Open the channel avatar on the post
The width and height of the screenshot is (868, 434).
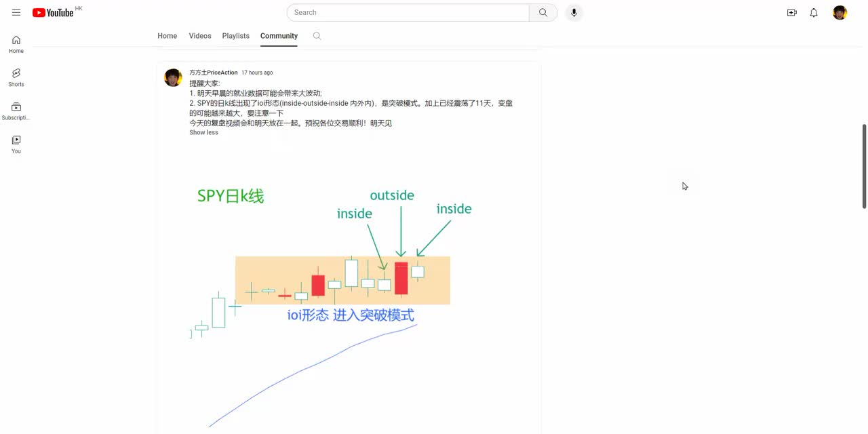[173, 77]
